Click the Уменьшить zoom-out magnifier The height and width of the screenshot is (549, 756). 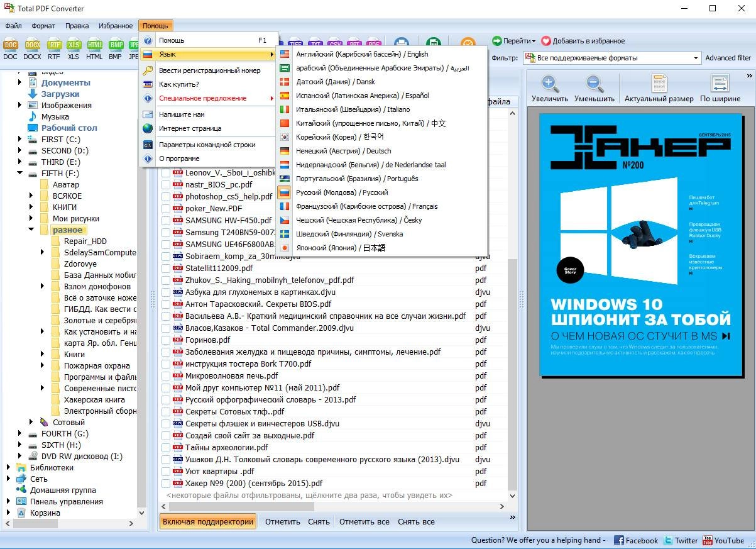coord(594,89)
